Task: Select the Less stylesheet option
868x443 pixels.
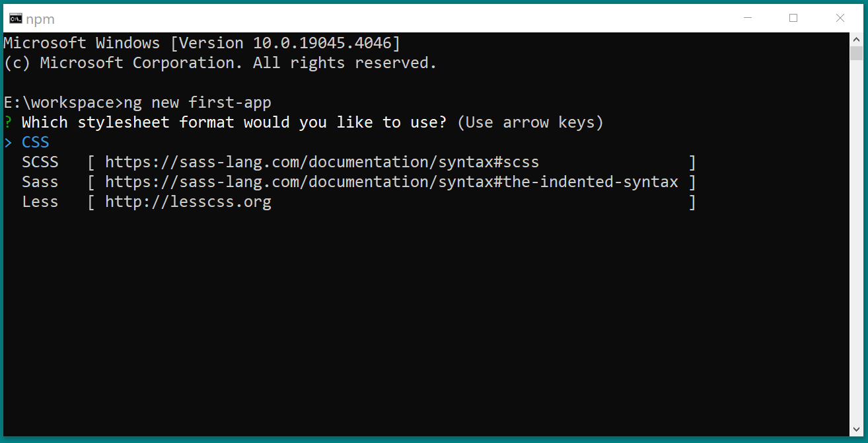Action: pyautogui.click(x=40, y=202)
